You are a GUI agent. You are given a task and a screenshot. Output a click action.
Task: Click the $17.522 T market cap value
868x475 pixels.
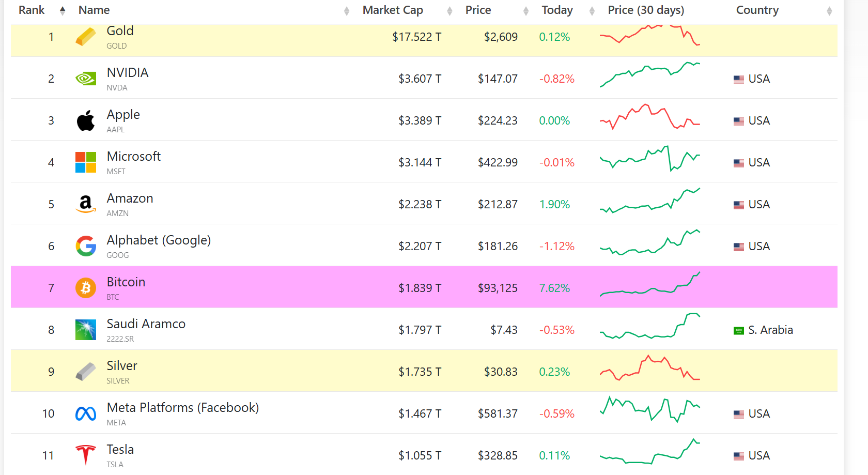416,37
